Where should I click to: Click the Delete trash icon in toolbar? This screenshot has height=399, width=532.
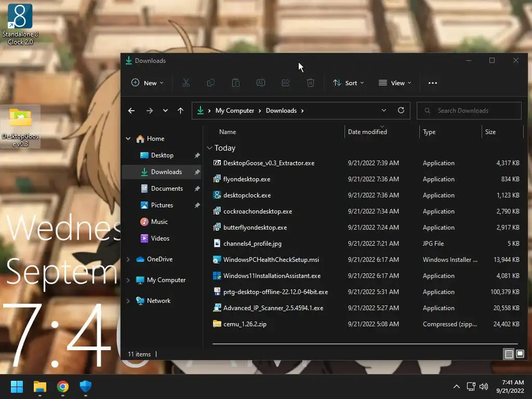[311, 83]
